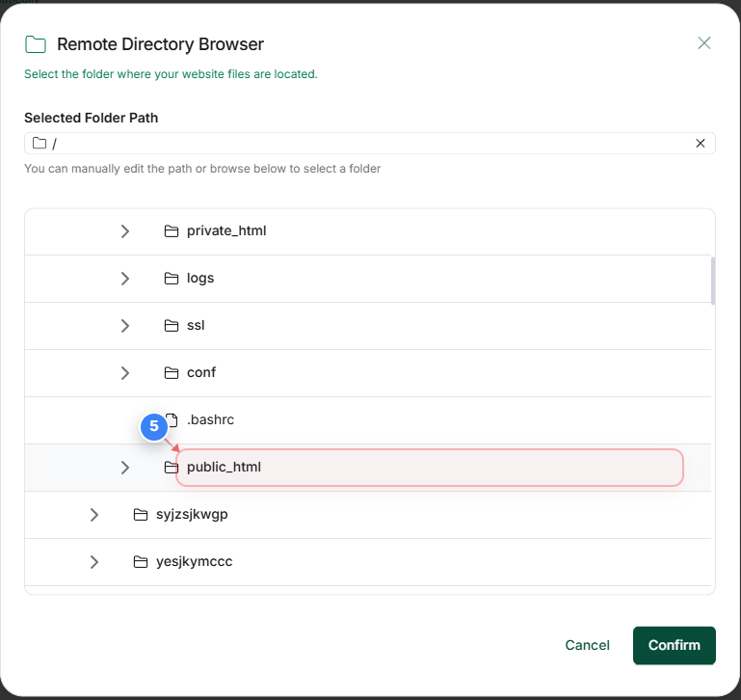
Task: Expand the conf folder chevron
Action: 124,373
